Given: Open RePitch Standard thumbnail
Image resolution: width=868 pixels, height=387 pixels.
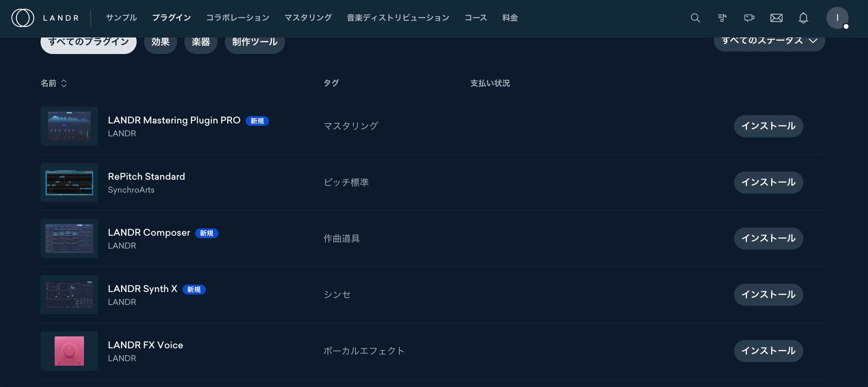Looking at the screenshot, I should [69, 182].
